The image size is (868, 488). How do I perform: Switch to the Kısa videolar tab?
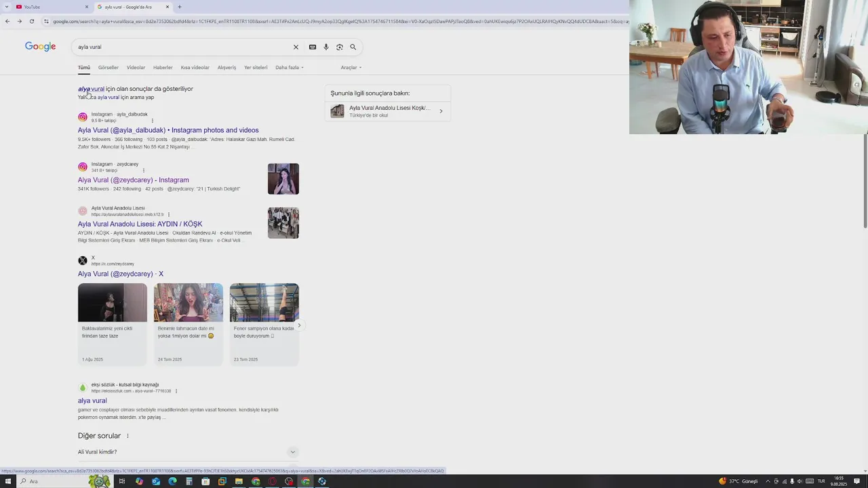pos(195,67)
